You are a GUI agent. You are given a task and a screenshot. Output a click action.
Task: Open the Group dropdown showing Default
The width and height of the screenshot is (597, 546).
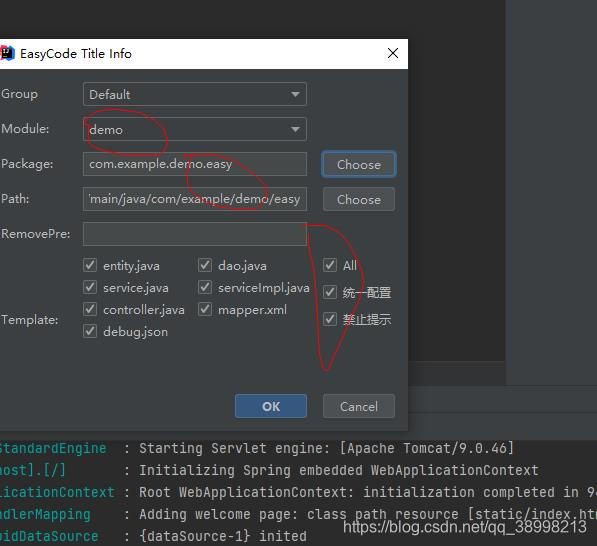click(195, 94)
